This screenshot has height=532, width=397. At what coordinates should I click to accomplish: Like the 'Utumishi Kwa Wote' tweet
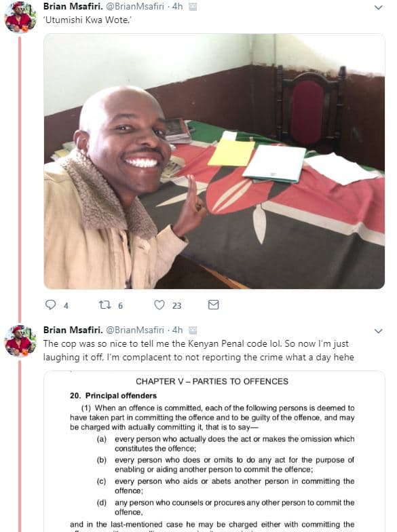159,305
